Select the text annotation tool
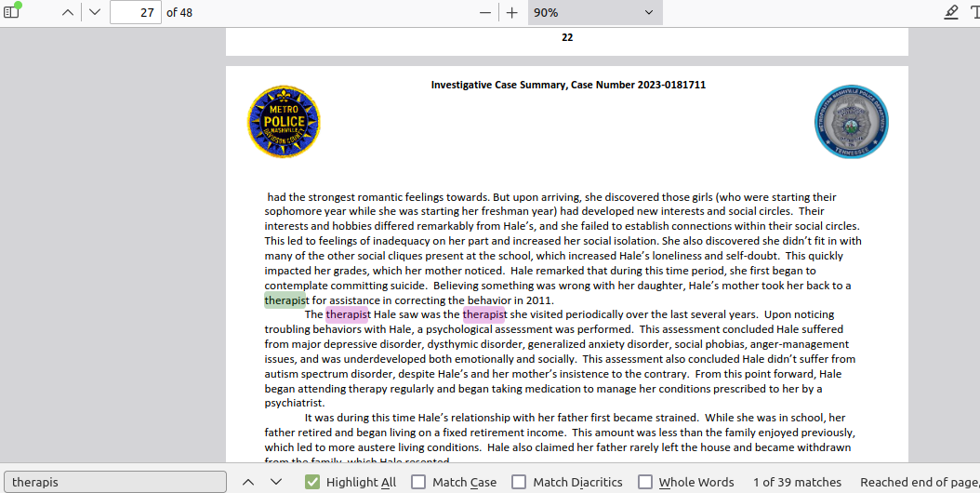This screenshot has height=493, width=980. (x=975, y=12)
